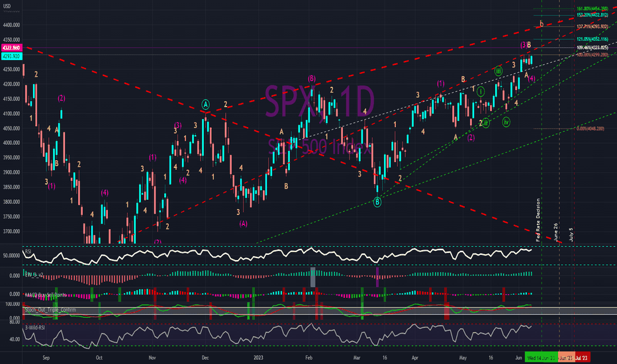Click the 100.00%(4299.280) Fibonacci level label
Screen dimensions: 617x364
click(593, 55)
